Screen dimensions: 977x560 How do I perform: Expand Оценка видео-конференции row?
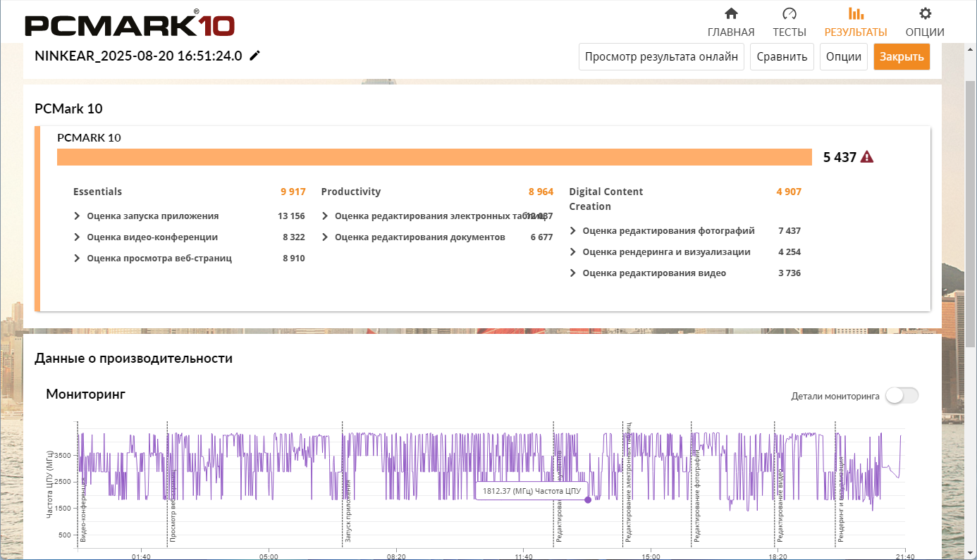(x=77, y=237)
